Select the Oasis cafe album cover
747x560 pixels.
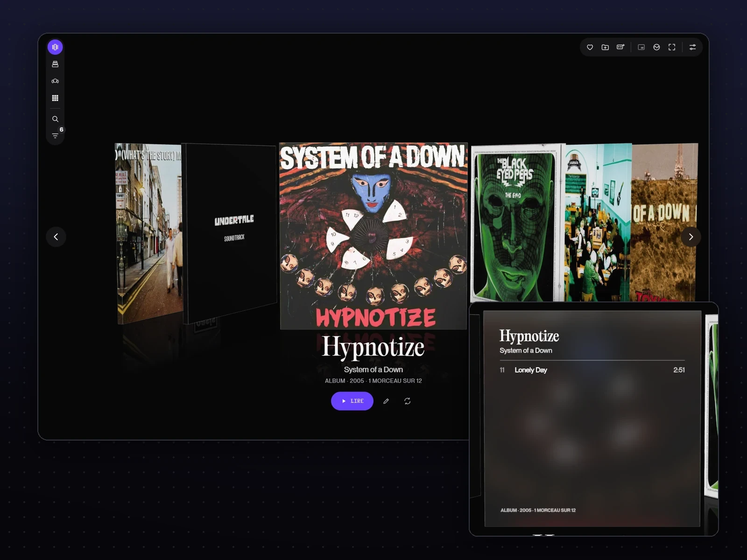tap(598, 223)
